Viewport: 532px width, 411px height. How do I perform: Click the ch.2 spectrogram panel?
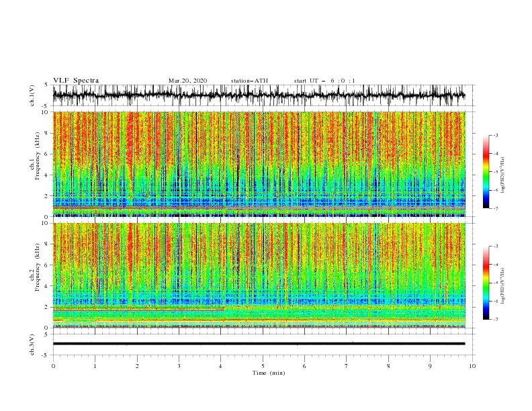[259, 275]
